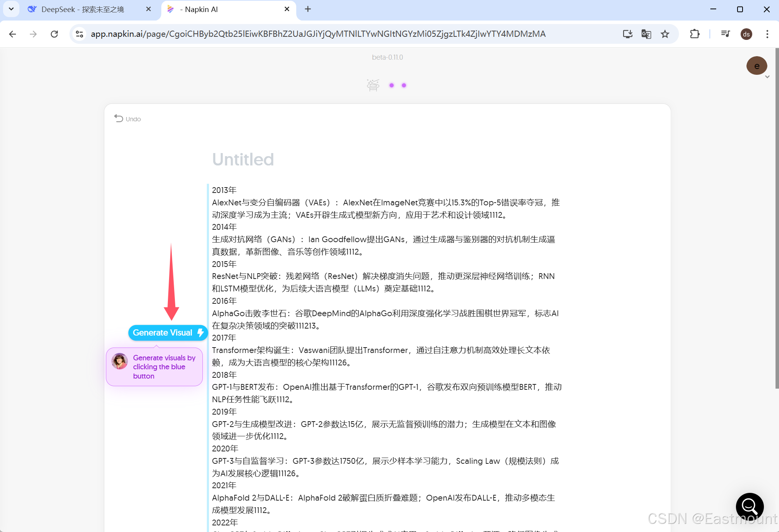Click the install app icon in address bar
The width and height of the screenshot is (779, 532).
click(627, 34)
